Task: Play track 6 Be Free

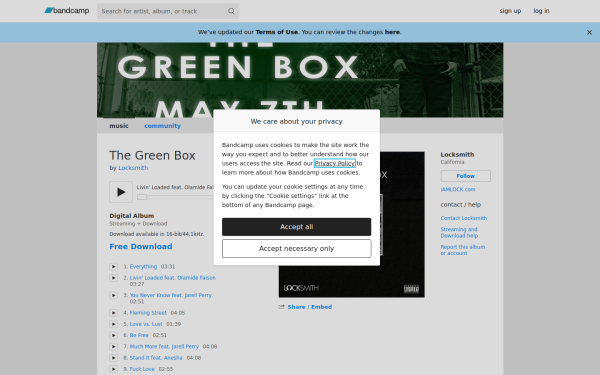Action: (x=113, y=335)
